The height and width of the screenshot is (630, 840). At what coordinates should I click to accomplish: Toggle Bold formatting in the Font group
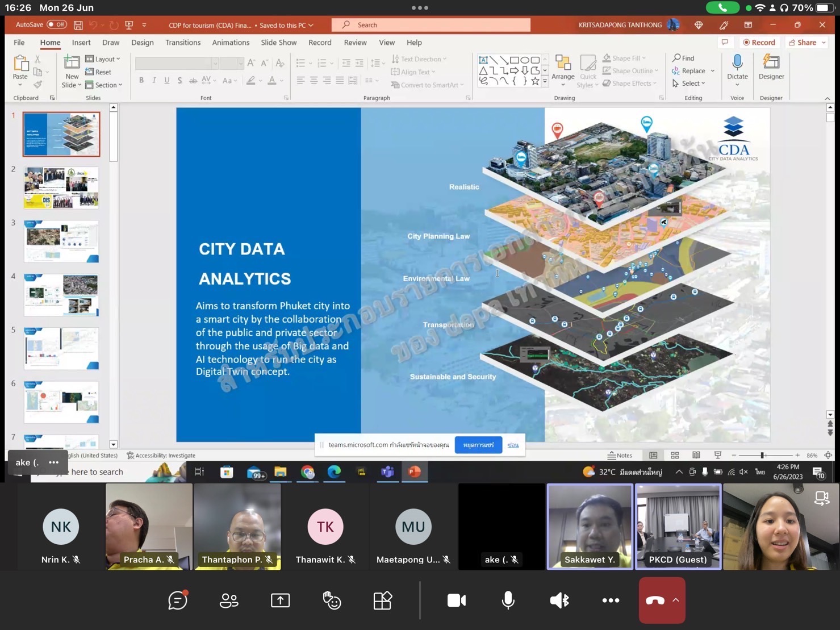tap(141, 81)
